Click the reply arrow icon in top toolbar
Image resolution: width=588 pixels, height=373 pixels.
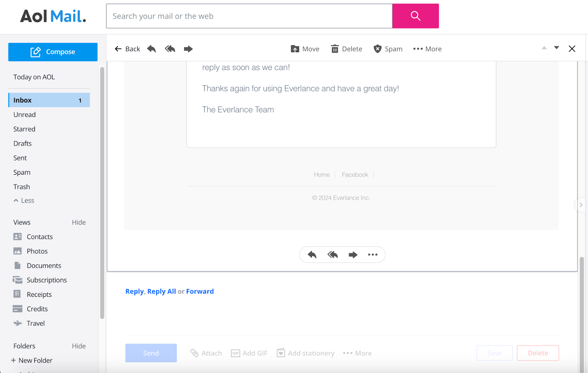[x=151, y=49]
